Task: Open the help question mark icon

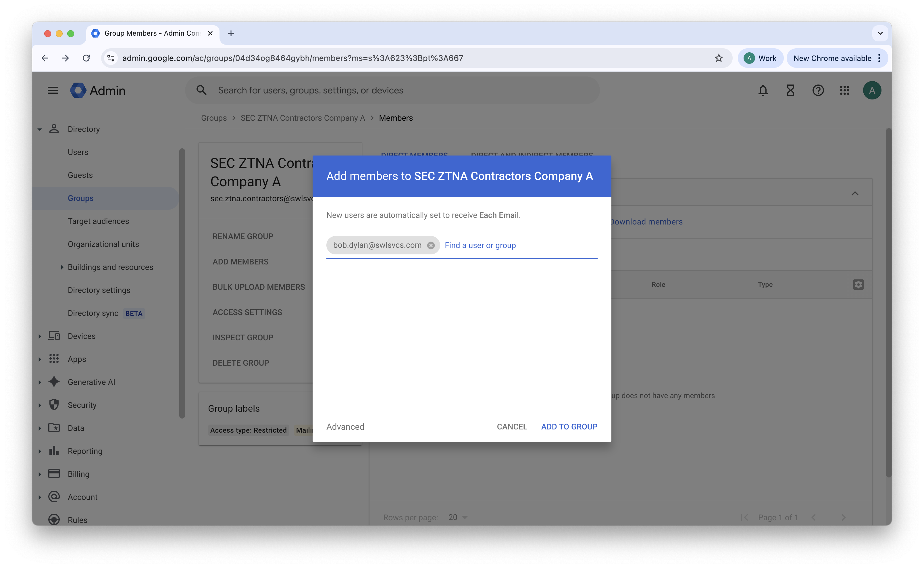Action: (818, 91)
